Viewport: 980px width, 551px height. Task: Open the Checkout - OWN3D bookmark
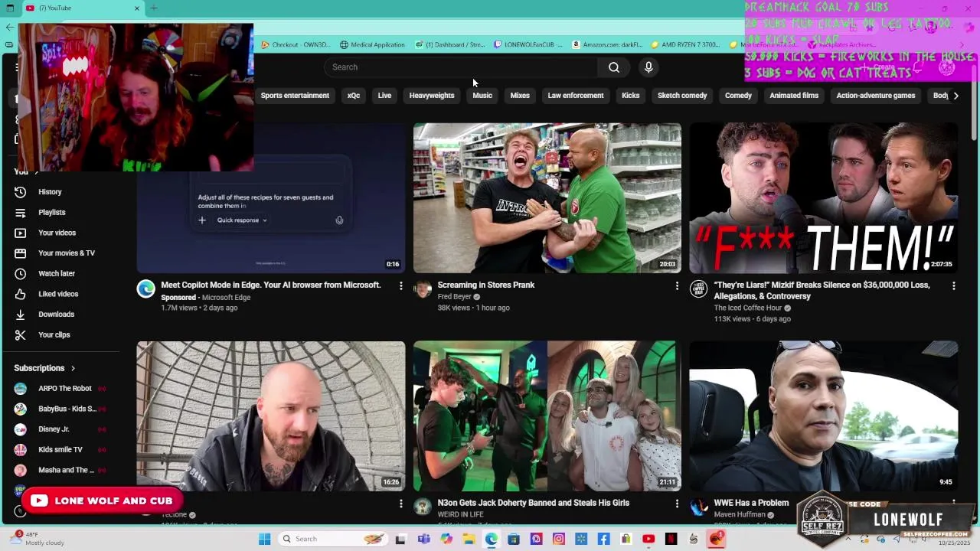[296, 44]
